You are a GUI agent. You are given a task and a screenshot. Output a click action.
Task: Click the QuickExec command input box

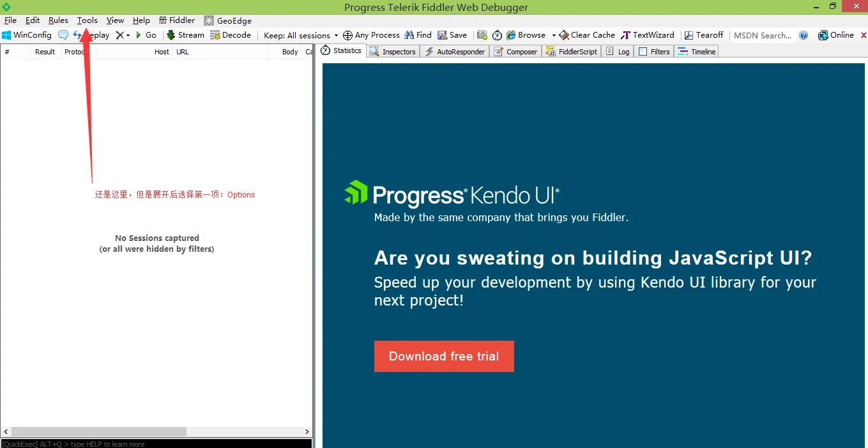pyautogui.click(x=156, y=444)
